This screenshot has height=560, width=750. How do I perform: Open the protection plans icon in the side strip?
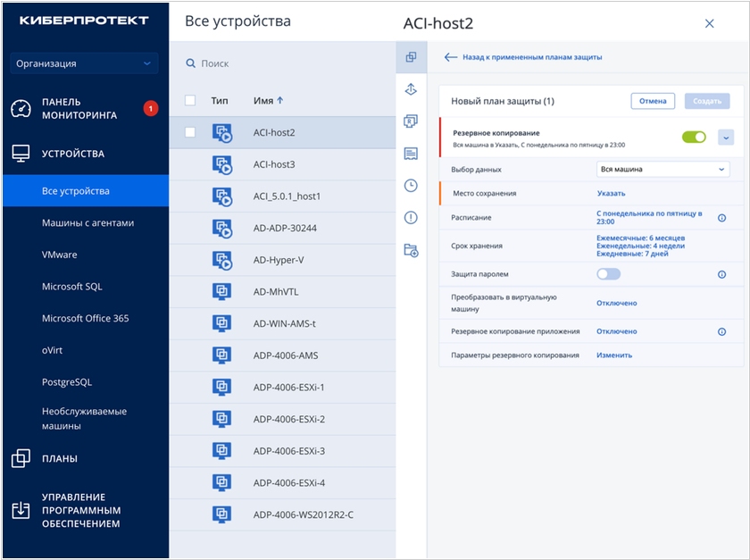411,57
